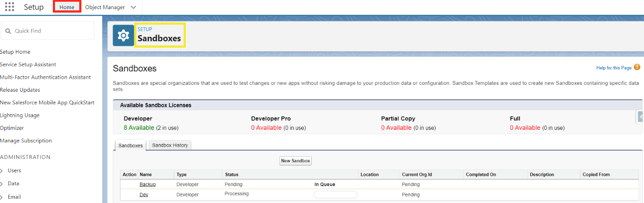
Task: Click the Location column header
Action: tap(369, 174)
